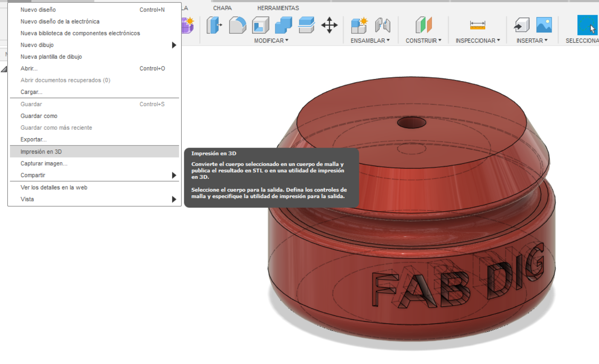Open the ENSAMBLAR dropdown
The width and height of the screenshot is (599, 364).
click(x=370, y=41)
